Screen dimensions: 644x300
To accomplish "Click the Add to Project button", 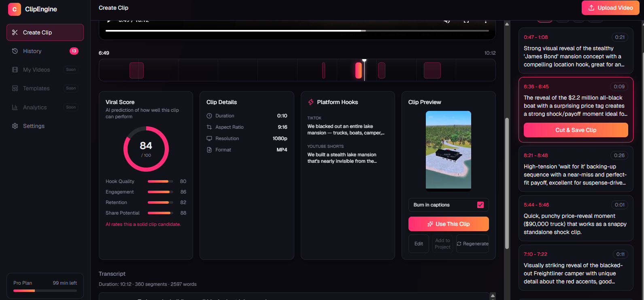I will tap(442, 244).
